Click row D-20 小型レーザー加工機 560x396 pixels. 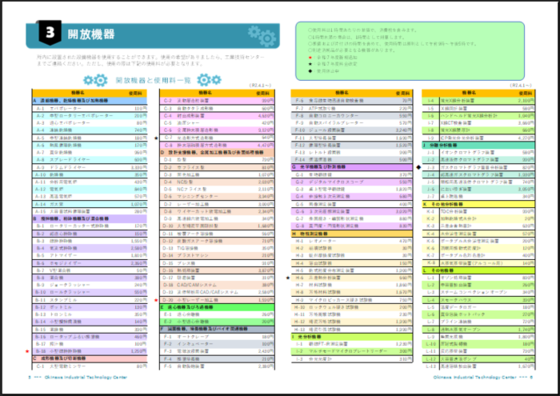pos(217,300)
